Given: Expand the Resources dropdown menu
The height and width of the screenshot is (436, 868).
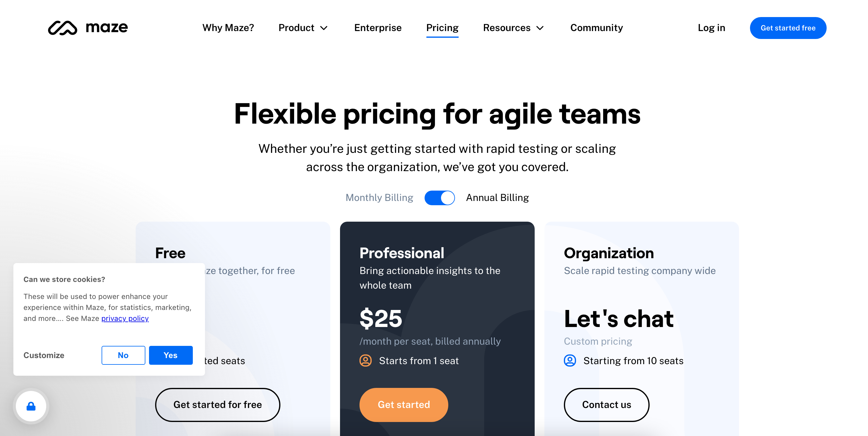Looking at the screenshot, I should point(513,28).
